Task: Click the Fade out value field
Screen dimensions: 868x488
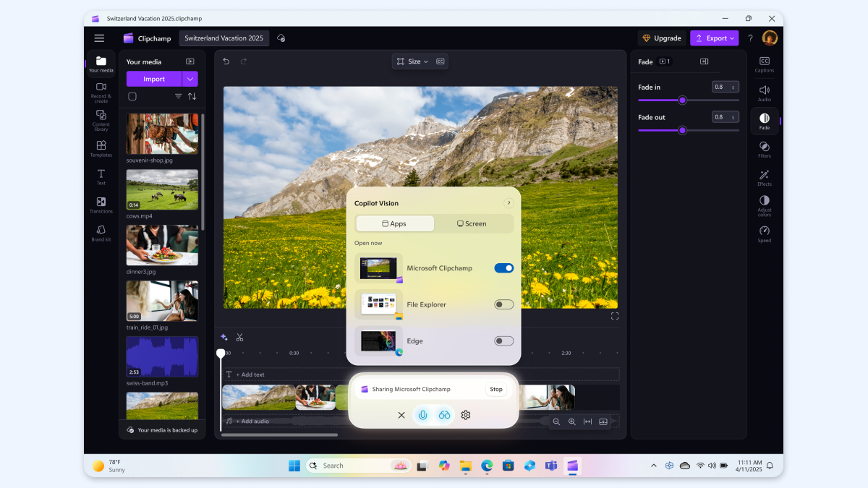Action: pos(726,116)
